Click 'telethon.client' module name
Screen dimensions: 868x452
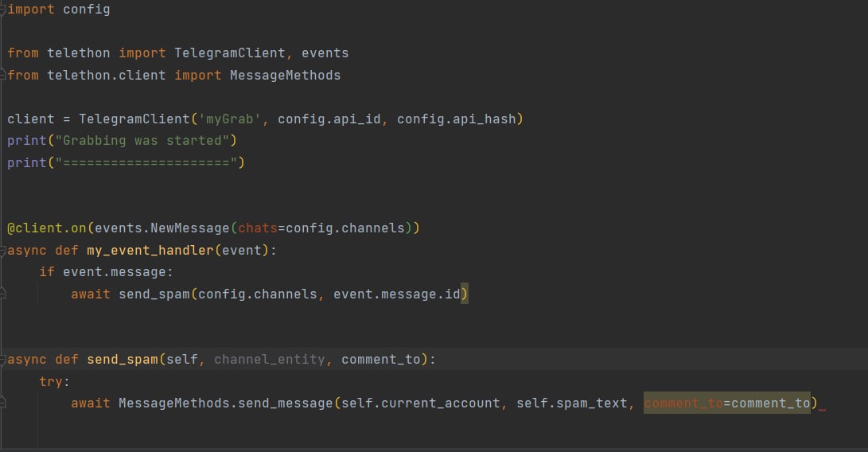point(107,76)
